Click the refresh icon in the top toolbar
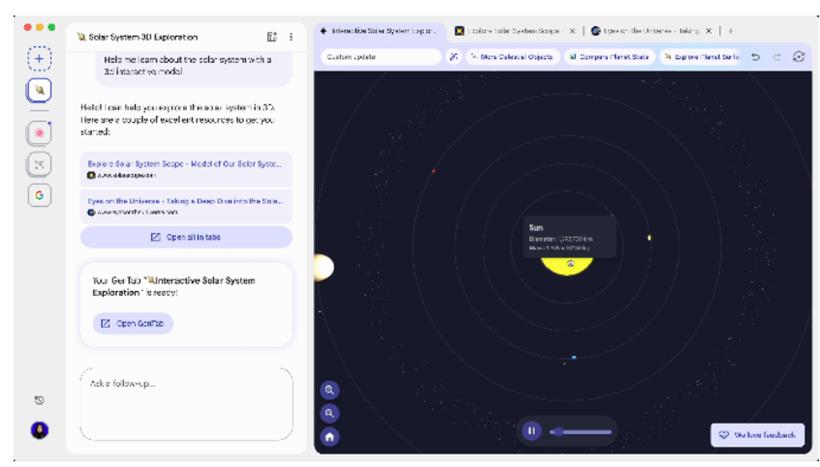820x467 pixels. pos(798,58)
